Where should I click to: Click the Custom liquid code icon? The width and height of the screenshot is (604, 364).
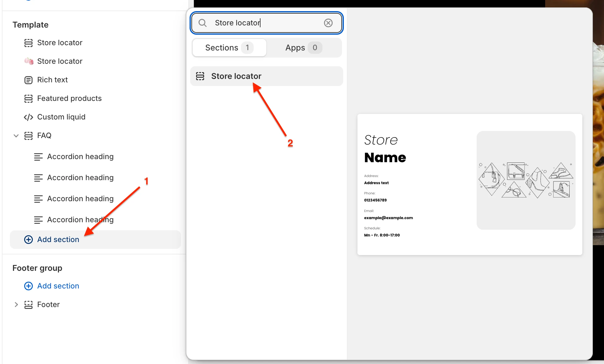click(x=28, y=117)
